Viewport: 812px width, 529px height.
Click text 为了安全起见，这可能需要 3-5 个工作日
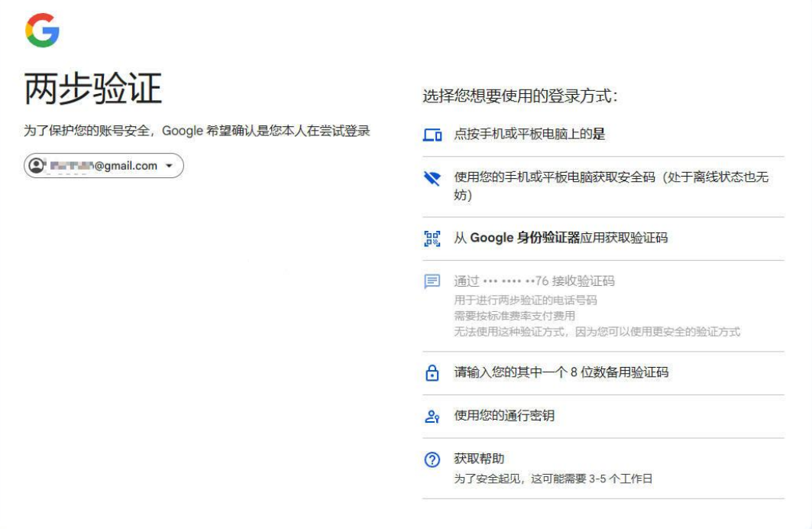click(x=553, y=479)
